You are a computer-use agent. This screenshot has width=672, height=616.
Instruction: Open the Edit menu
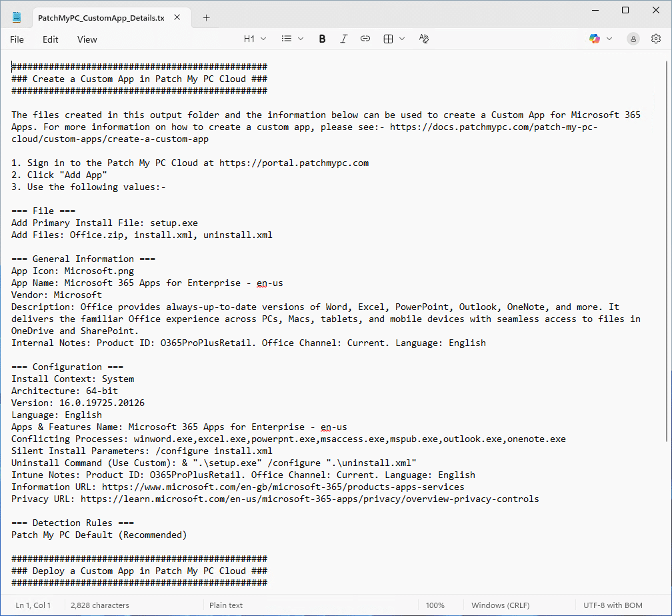pyautogui.click(x=51, y=39)
